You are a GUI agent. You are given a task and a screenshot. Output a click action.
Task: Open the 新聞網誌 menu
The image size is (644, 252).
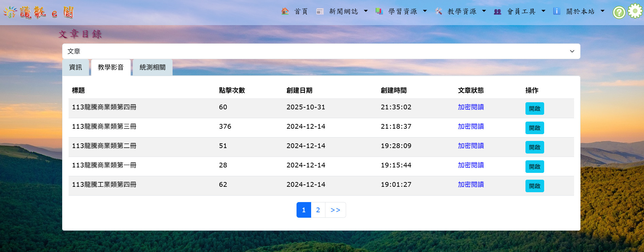point(343,12)
